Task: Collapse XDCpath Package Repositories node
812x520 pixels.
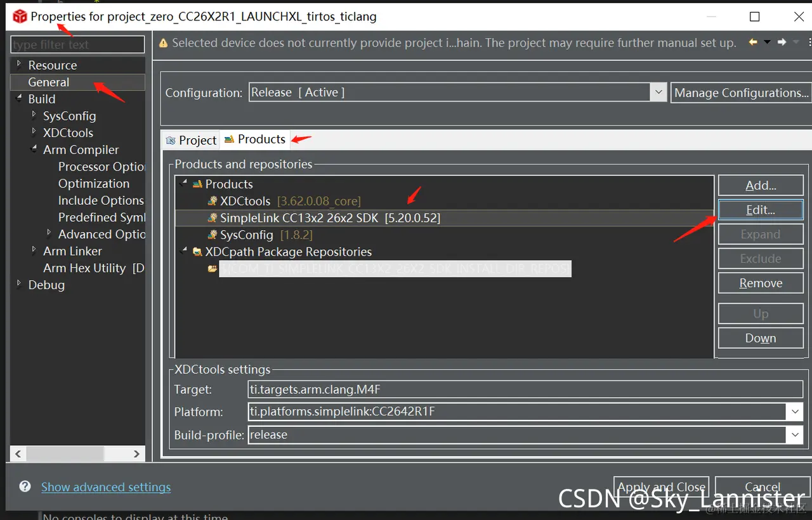Action: tap(183, 251)
